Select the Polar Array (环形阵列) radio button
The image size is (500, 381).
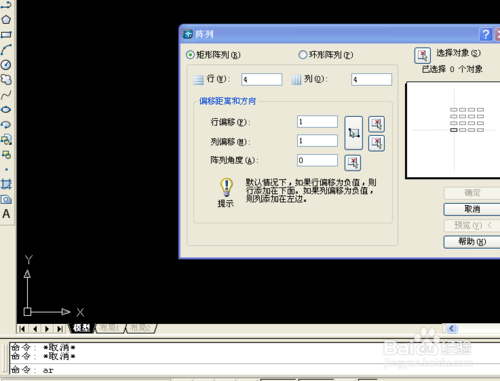coord(302,55)
